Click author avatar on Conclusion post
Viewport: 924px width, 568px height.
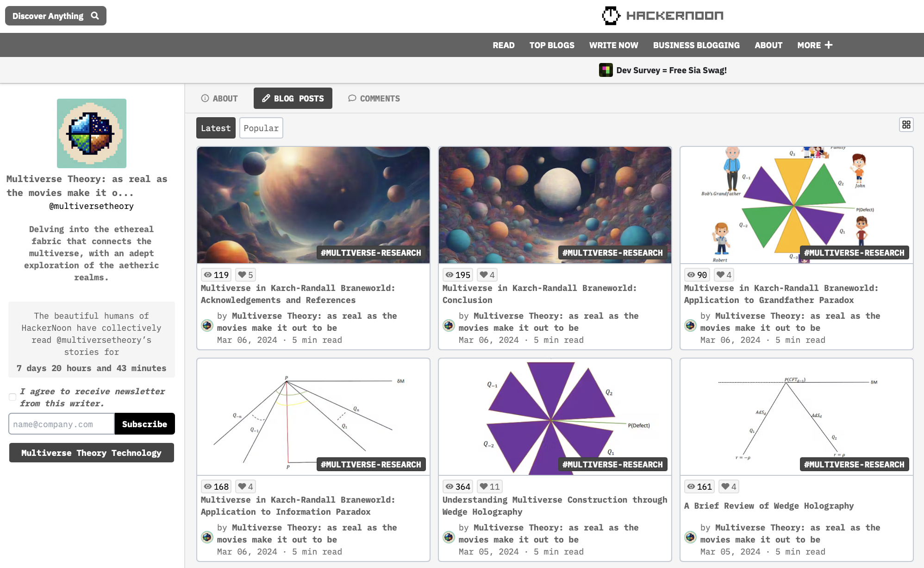click(x=449, y=325)
